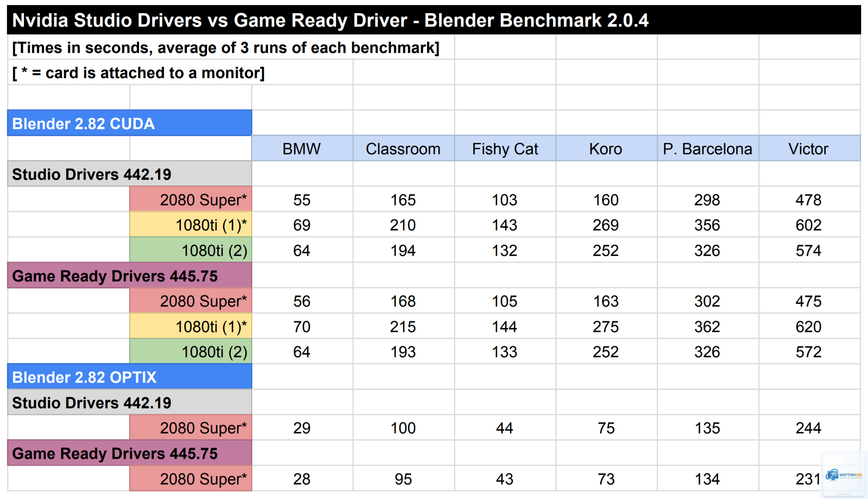Click the title cell 'Nvidia Studio Drivers vs Game Ready Driver'
Image resolution: width=868 pixels, height=499 pixels.
(434, 20)
